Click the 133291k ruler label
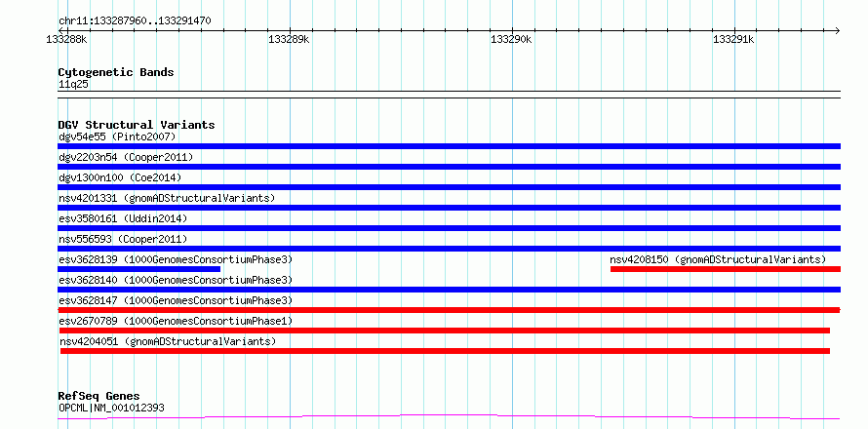The width and height of the screenshot is (868, 429). click(x=734, y=39)
